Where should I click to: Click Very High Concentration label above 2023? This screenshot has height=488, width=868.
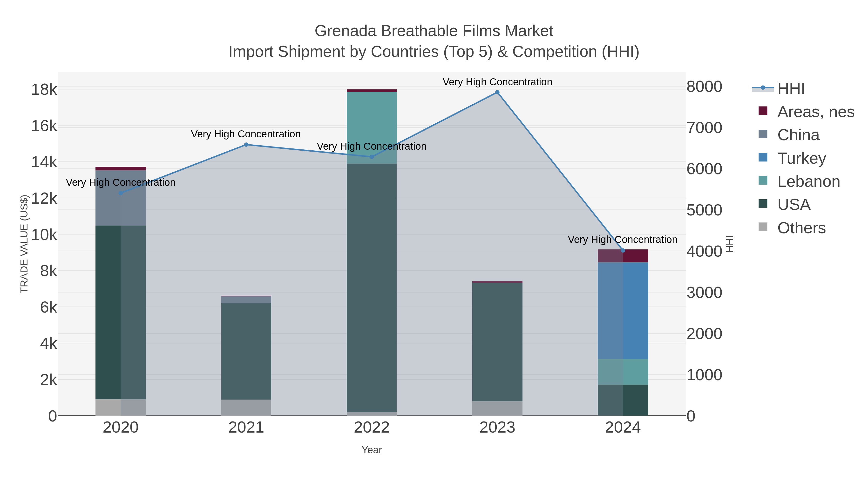497,82
